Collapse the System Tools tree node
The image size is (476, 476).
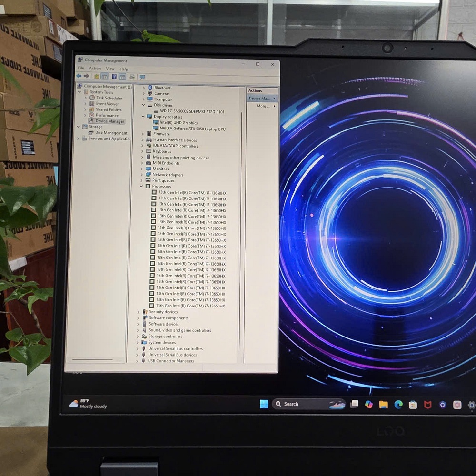[x=79, y=92]
